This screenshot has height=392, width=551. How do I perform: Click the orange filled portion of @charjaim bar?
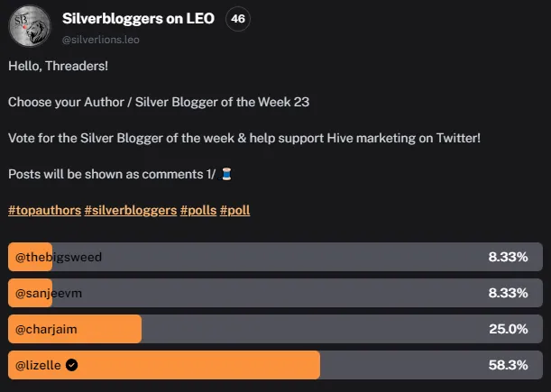pos(75,329)
